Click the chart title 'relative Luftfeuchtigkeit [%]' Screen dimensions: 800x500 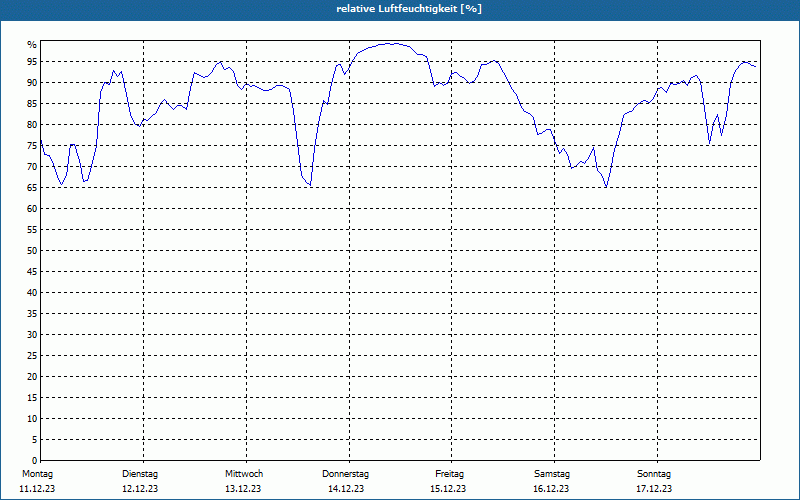tap(409, 9)
